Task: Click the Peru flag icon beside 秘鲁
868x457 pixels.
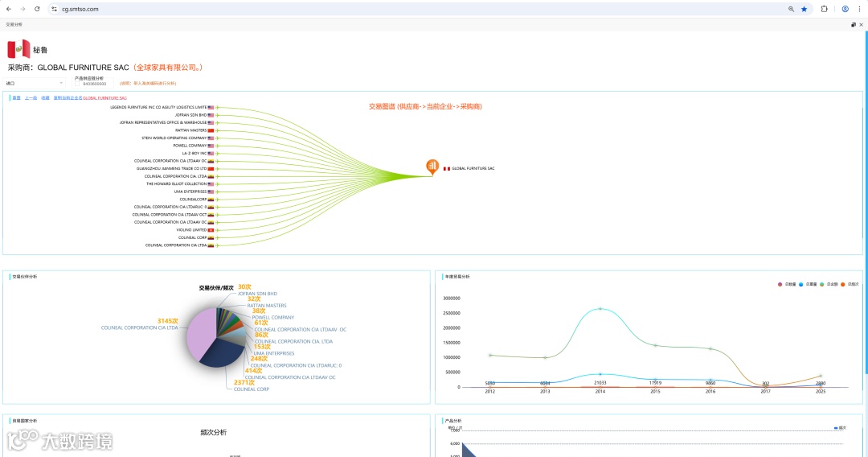Action: click(x=18, y=49)
